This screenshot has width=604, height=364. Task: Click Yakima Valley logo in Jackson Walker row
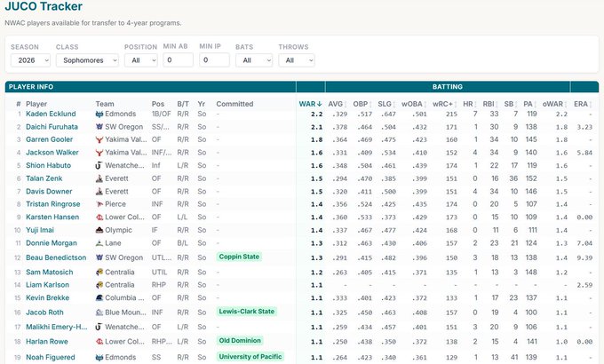[x=99, y=153]
